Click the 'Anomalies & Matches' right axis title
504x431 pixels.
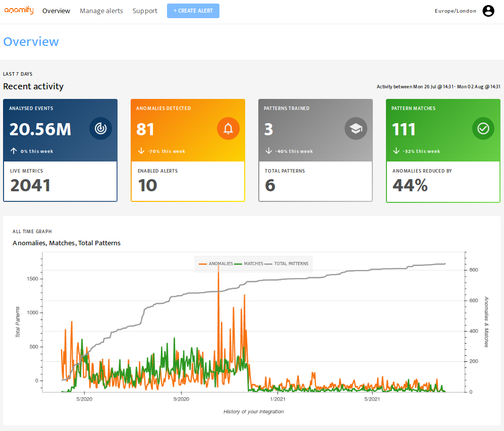[486, 322]
